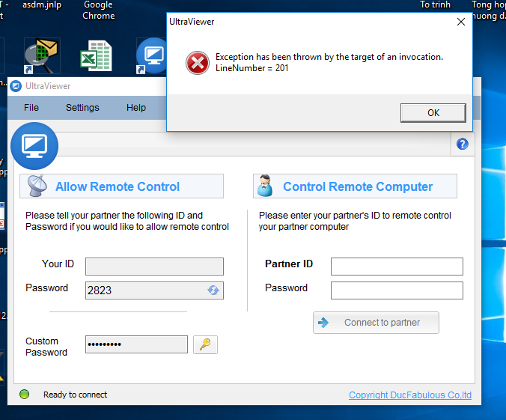This screenshot has width=506, height=420.
Task: Open the Settings menu
Action: (82, 108)
